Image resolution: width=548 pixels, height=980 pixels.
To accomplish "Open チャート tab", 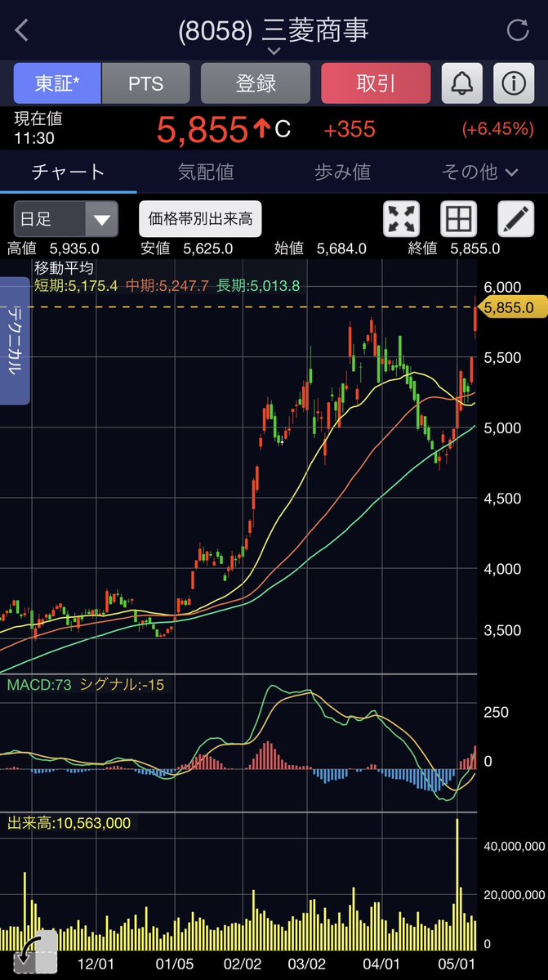I will point(68,172).
